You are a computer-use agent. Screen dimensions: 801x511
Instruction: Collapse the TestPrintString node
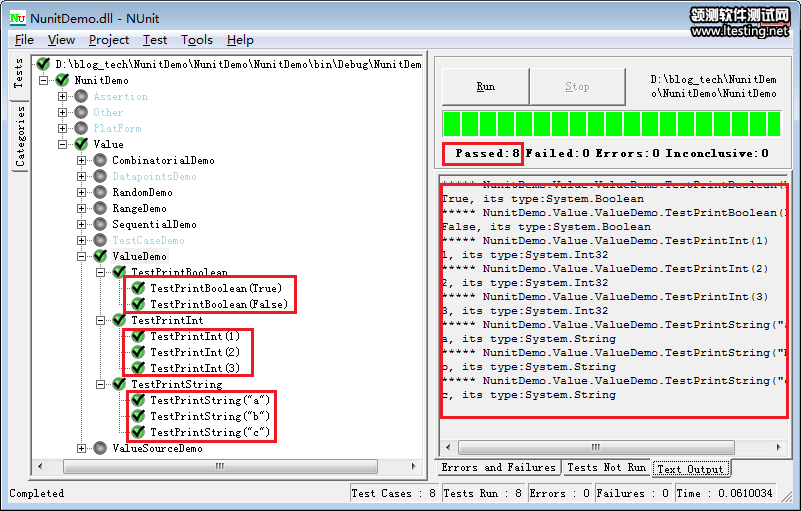point(101,384)
